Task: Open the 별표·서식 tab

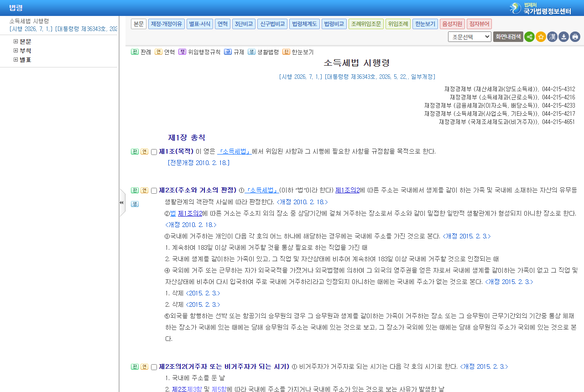Action: 200,24
